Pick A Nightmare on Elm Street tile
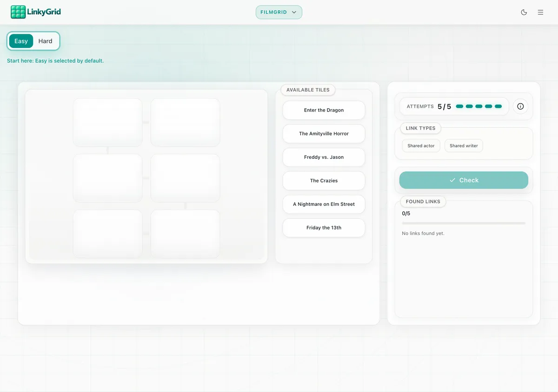The height and width of the screenshot is (392, 558). pyautogui.click(x=324, y=204)
